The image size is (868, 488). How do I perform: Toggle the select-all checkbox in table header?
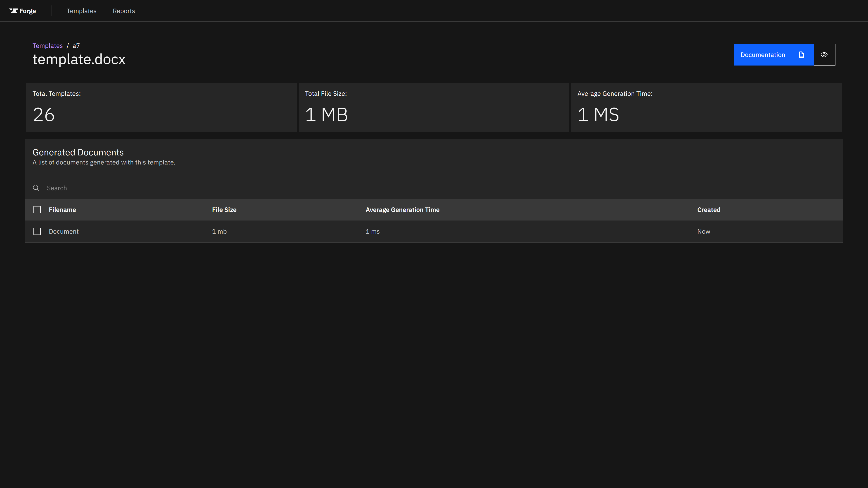(37, 210)
